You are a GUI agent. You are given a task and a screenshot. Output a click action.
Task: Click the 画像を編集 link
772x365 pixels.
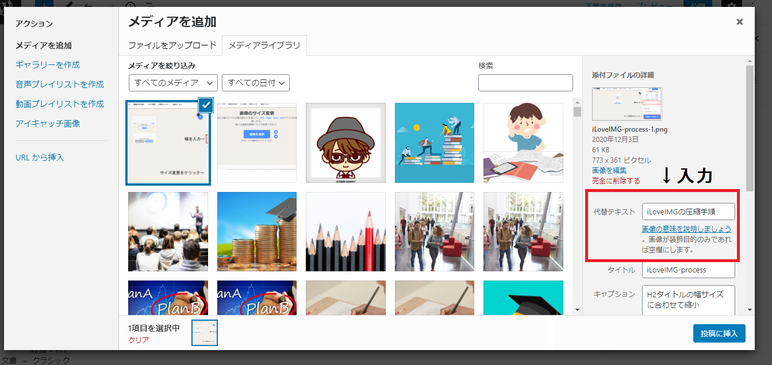point(609,170)
